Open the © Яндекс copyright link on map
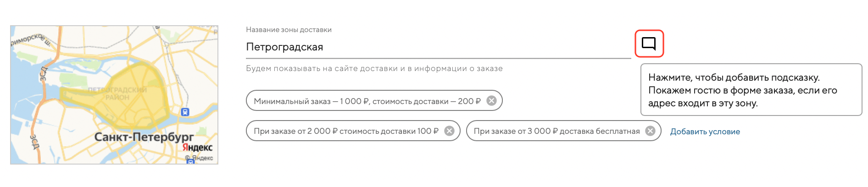This screenshot has width=868, height=187. 199,158
